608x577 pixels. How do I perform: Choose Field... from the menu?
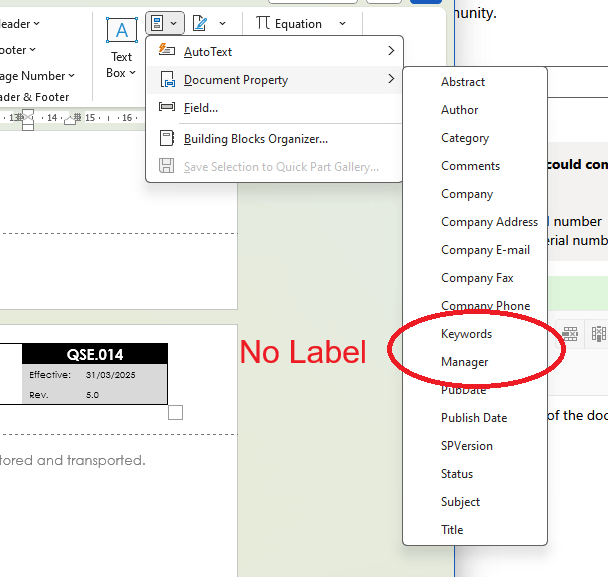coord(275,107)
